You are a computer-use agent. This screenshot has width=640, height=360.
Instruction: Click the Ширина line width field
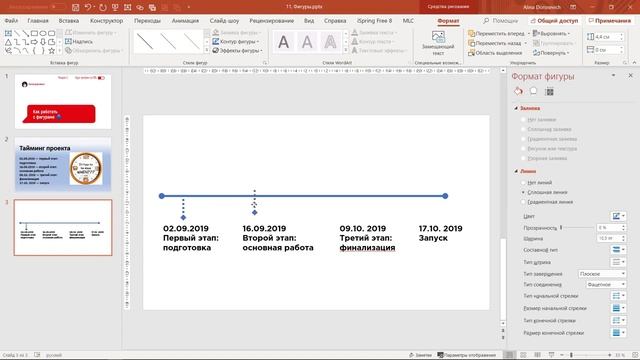click(611, 238)
